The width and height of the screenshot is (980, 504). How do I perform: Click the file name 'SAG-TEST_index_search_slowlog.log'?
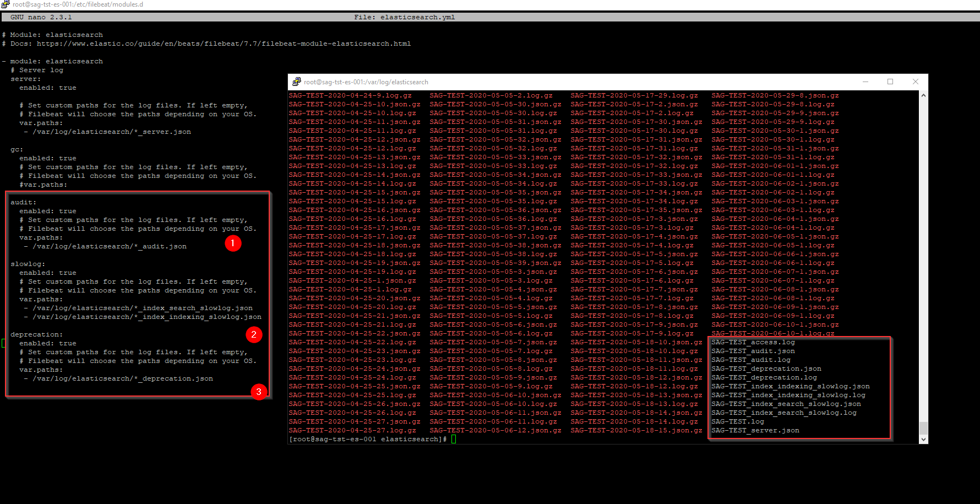[x=784, y=413]
